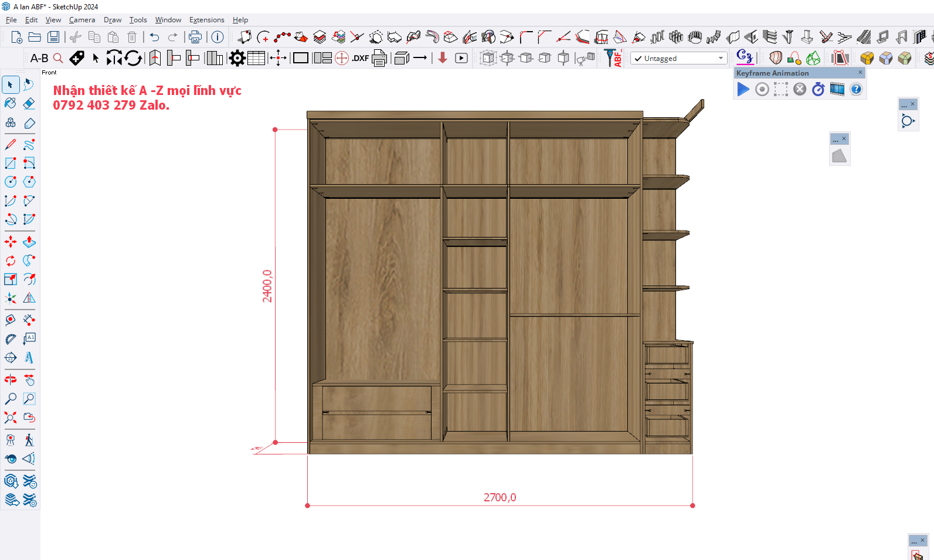
Task: Open the ABF settings gear icon
Action: (237, 58)
